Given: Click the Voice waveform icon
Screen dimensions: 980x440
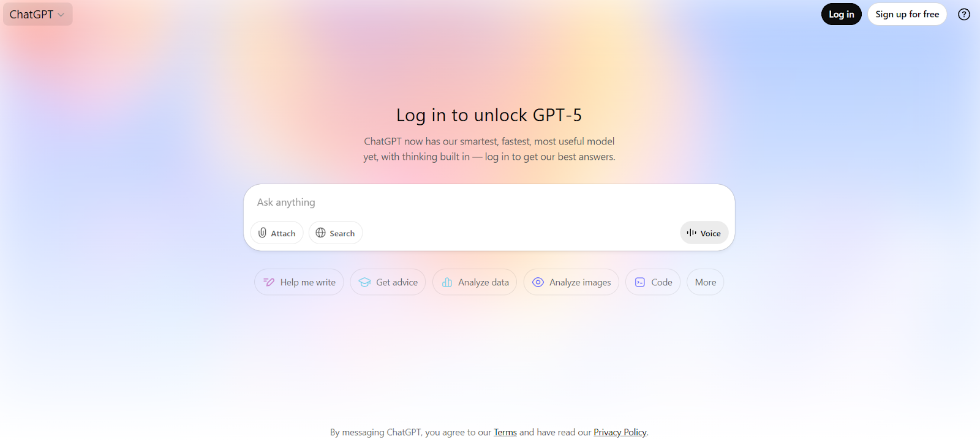Looking at the screenshot, I should (x=692, y=233).
